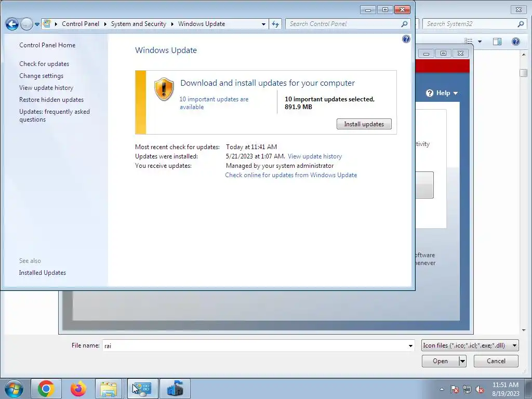Select Windows Update breadcrumb
This screenshot has width=532, height=399.
pos(202,24)
